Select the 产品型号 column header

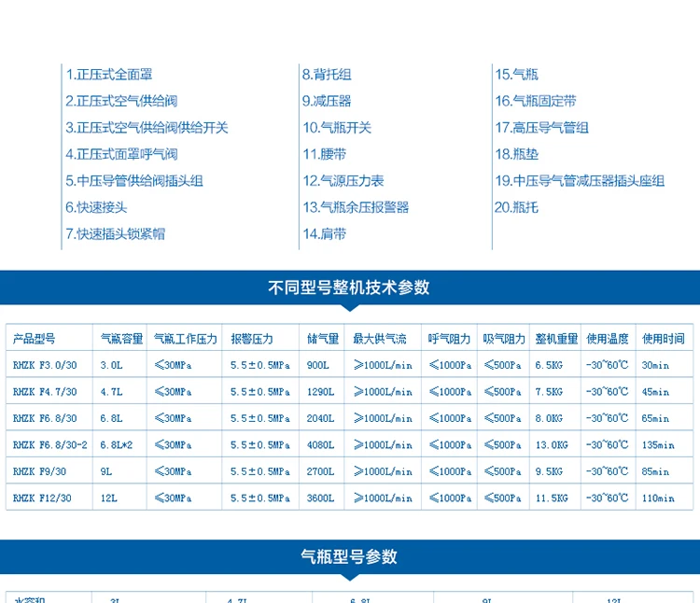point(34,339)
